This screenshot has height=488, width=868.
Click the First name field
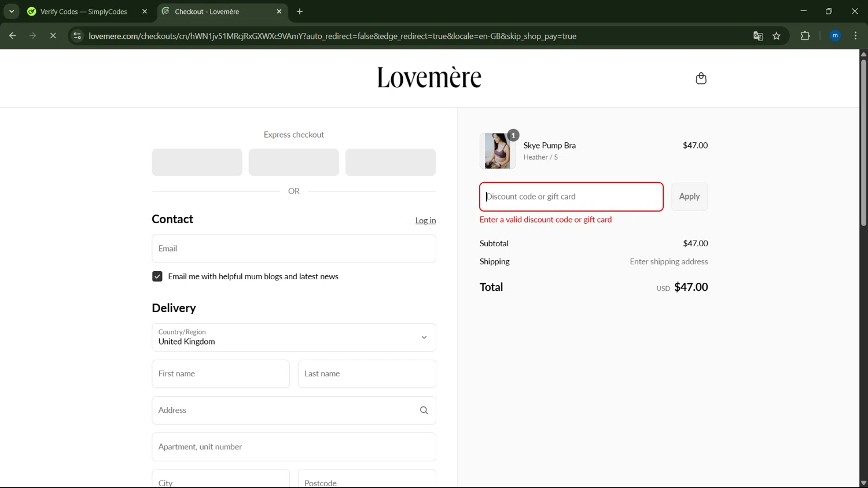click(x=220, y=374)
